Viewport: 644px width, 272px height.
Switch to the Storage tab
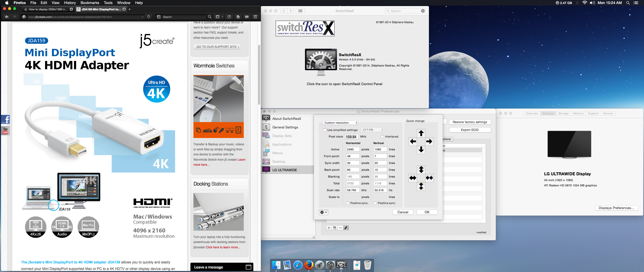point(563,113)
